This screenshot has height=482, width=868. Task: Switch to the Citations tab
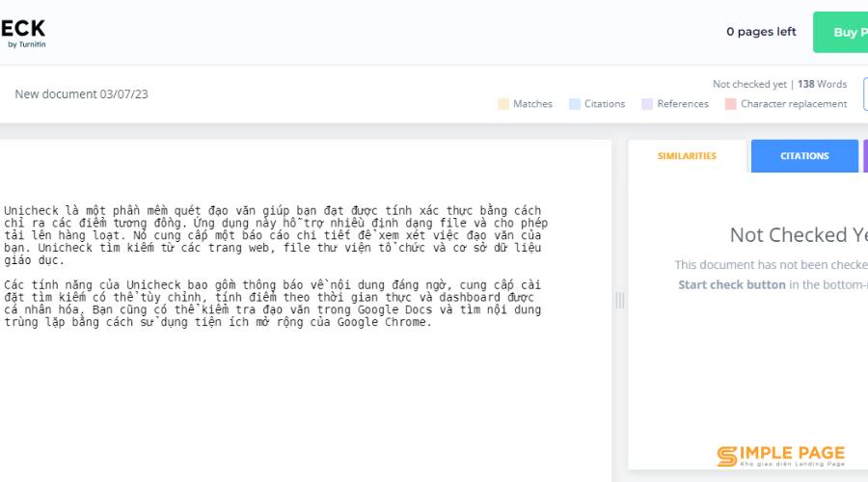click(804, 156)
